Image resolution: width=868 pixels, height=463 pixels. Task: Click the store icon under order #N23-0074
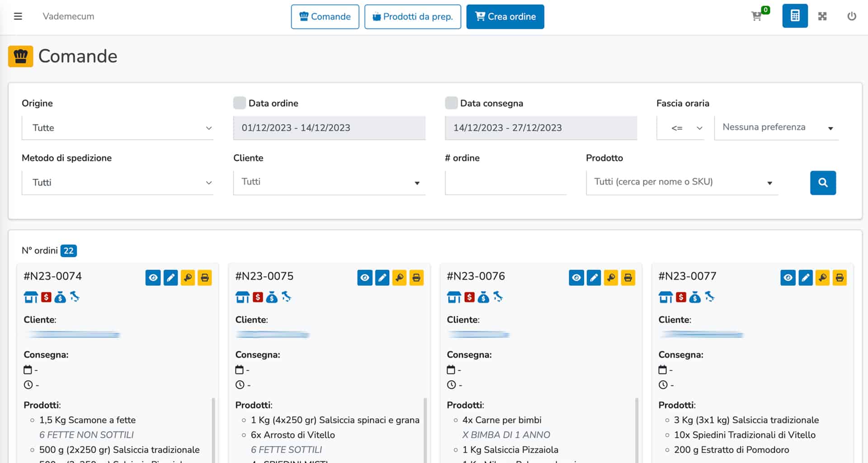[x=31, y=297]
